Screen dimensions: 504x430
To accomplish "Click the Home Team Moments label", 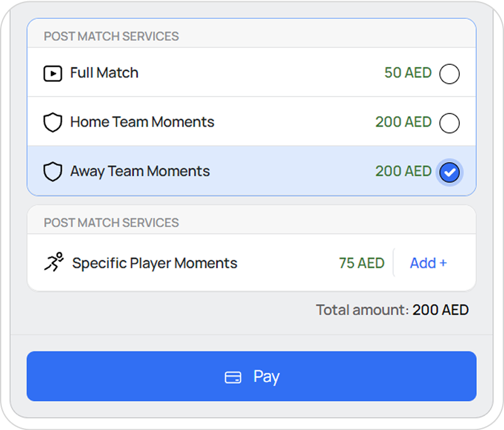I will click(142, 122).
